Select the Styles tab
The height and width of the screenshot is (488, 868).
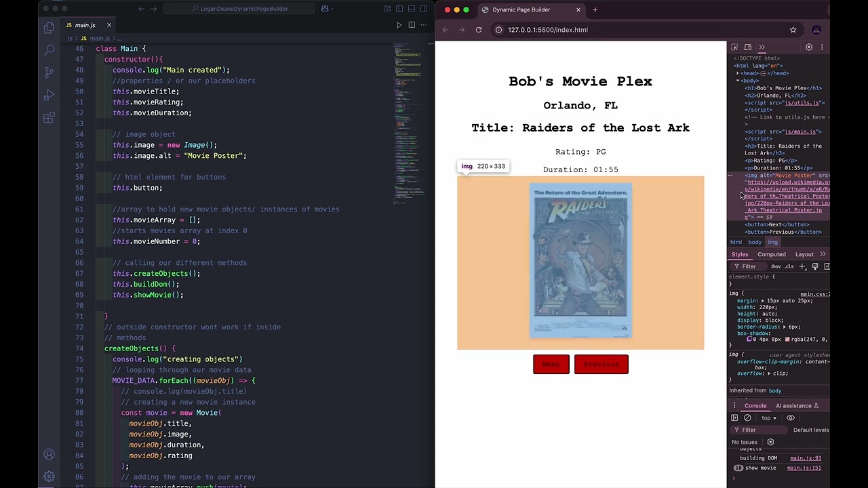tap(740, 254)
